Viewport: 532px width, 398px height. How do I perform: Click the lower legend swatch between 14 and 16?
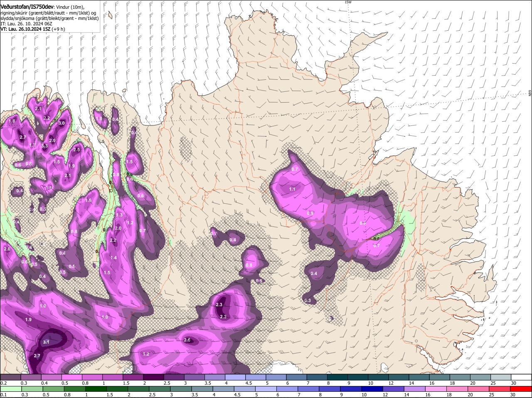(414, 389)
